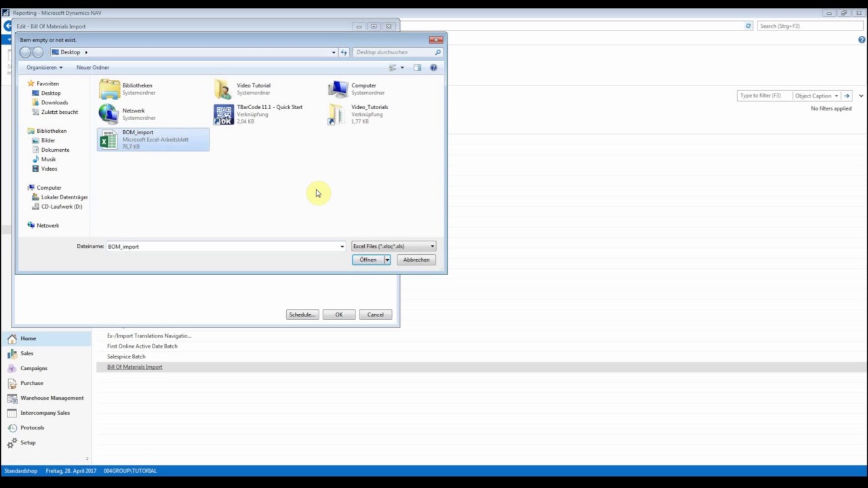
Task: Open the Netzwerk system folder icon
Action: click(108, 114)
